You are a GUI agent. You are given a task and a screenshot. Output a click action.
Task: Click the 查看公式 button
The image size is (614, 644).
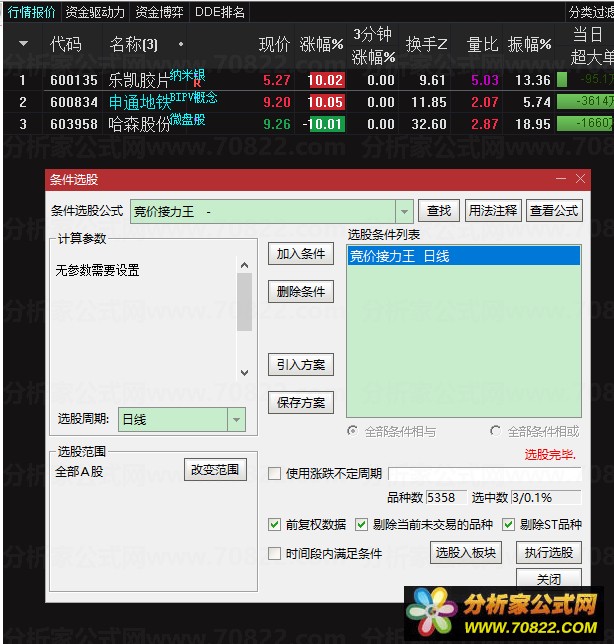tap(554, 211)
